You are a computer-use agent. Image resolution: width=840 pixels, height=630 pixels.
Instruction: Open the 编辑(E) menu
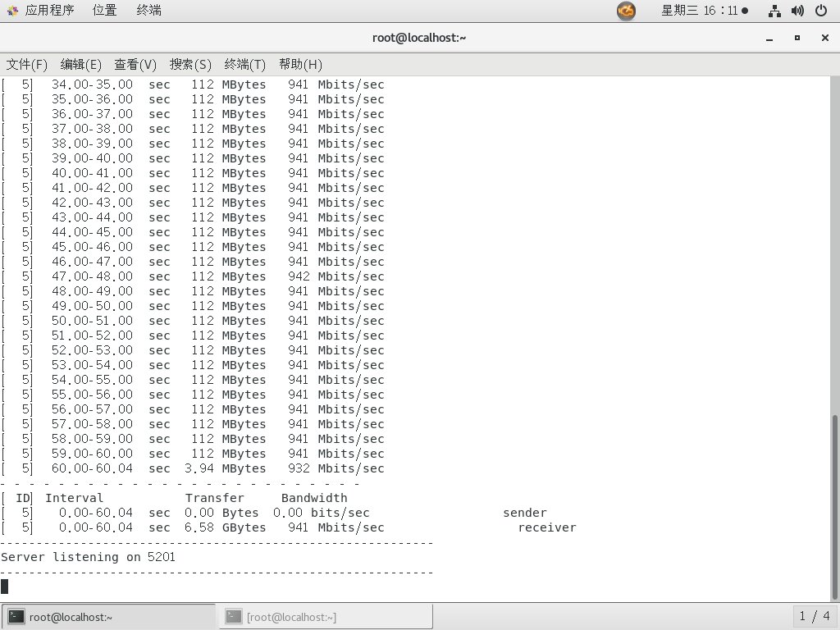point(81,64)
